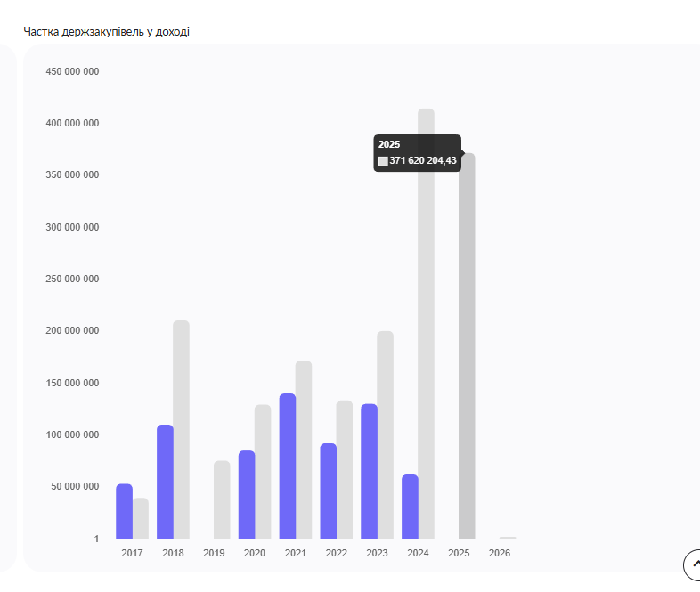Click the 2026 year label on the axis

(x=500, y=554)
